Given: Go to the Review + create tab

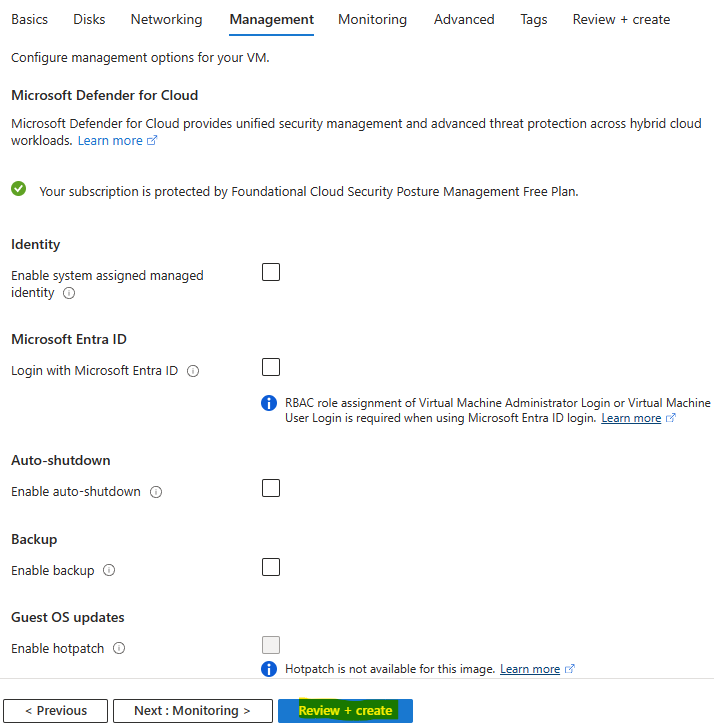Looking at the screenshot, I should click(x=621, y=19).
